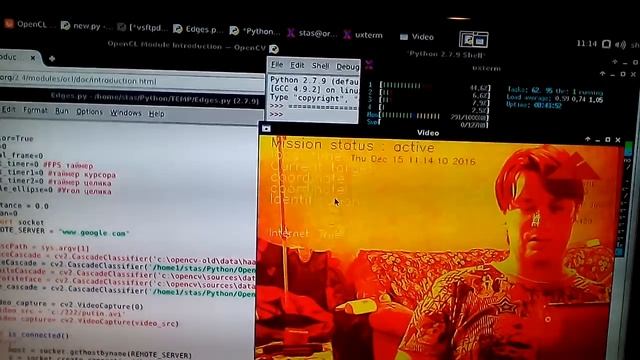Image resolution: width=640 pixels, height=360 pixels.
Task: Click the 'Type "copyright"' line in shell
Action: tap(314, 98)
